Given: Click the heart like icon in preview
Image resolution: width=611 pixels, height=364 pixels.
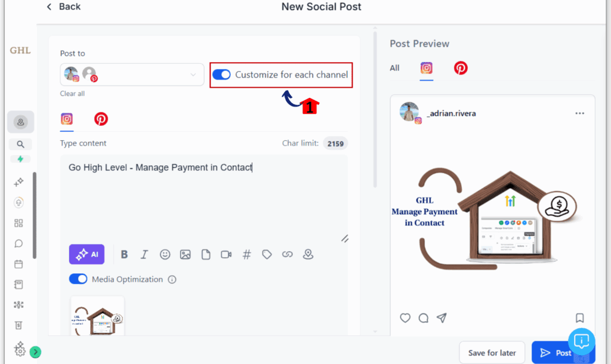Looking at the screenshot, I should coord(405,318).
